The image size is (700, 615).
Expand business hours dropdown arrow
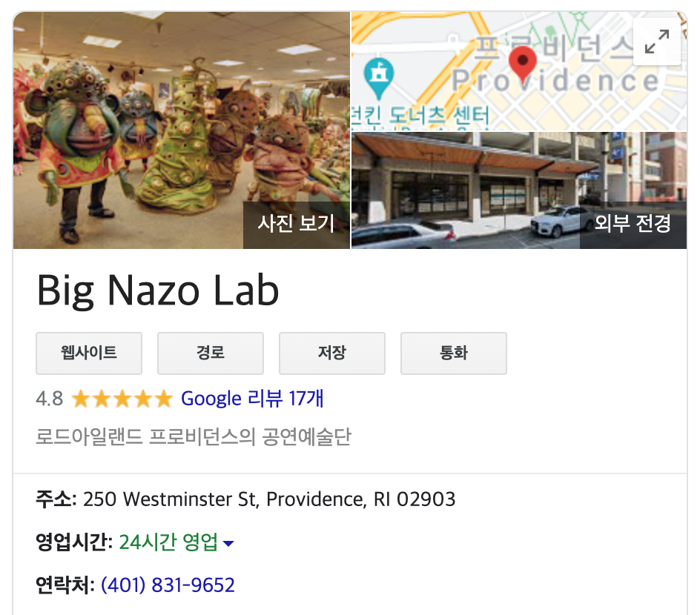(x=228, y=543)
